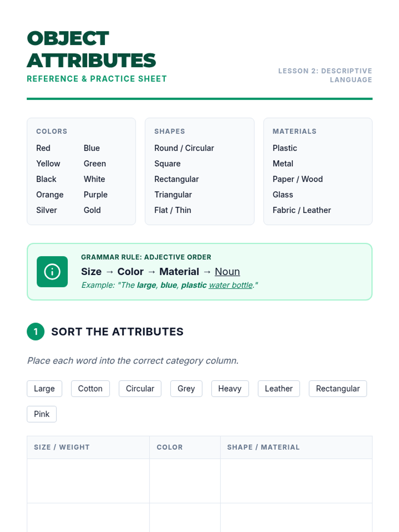Choose the Circular word chip
This screenshot has height=532, width=399.
pos(140,388)
